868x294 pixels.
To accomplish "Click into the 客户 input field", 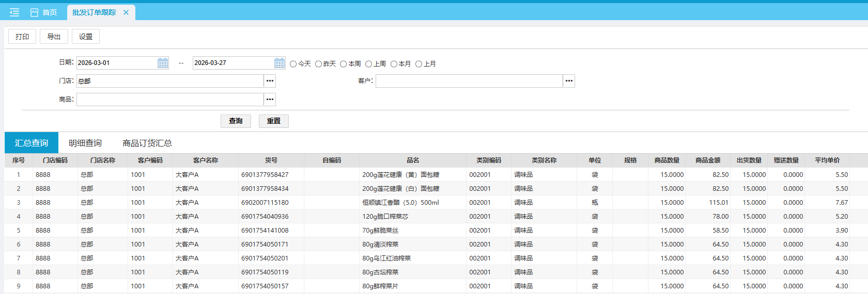I will click(x=469, y=81).
